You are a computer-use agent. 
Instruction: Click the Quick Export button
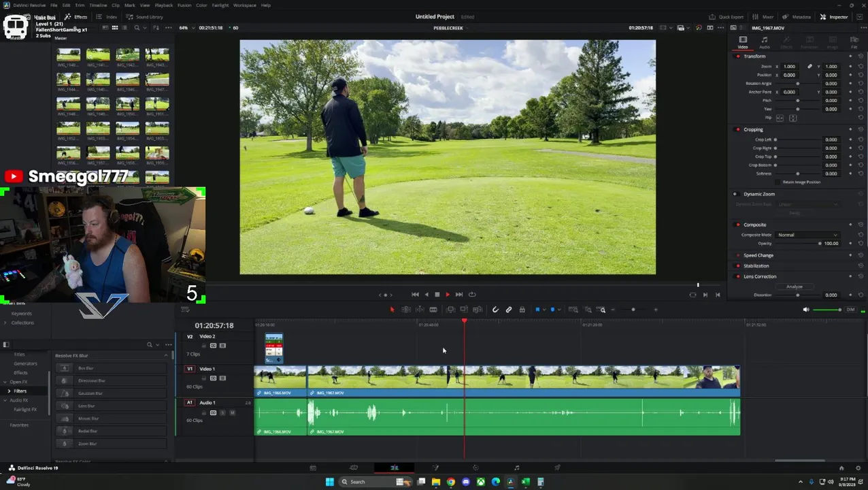727,17
